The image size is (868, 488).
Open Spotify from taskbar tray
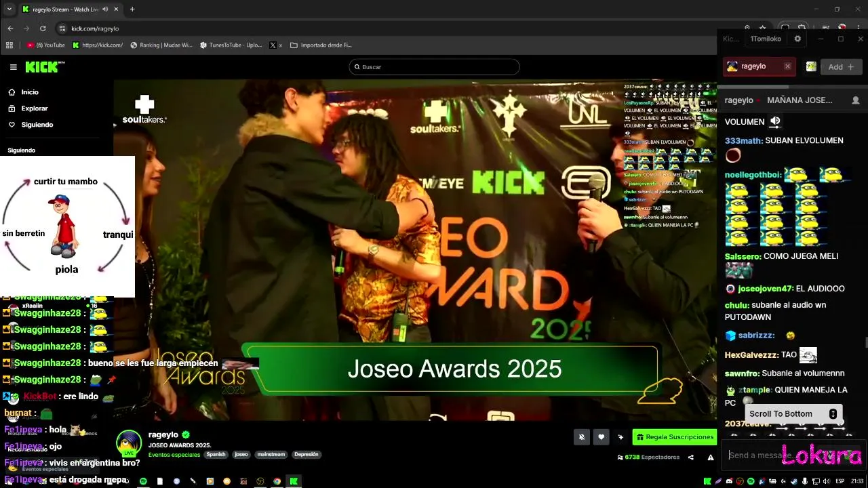(751, 481)
